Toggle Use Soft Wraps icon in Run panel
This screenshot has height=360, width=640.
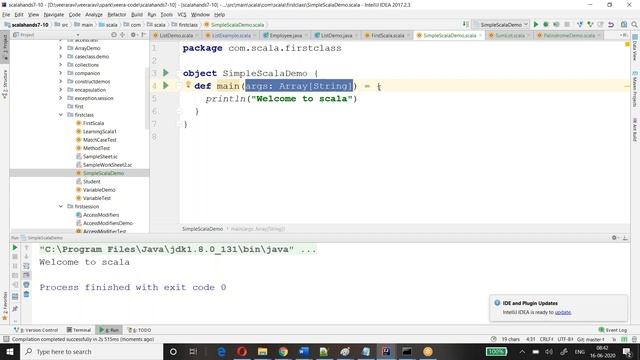coord(27,266)
